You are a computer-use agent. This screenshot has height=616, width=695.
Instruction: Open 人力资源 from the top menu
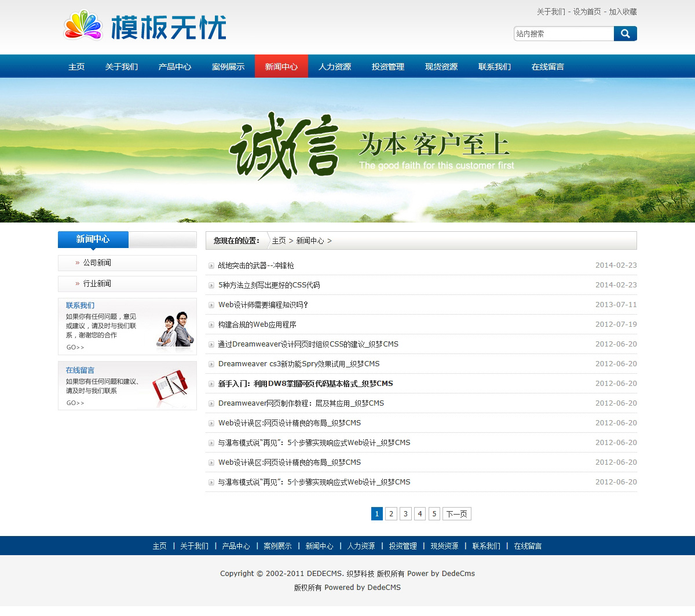click(335, 67)
